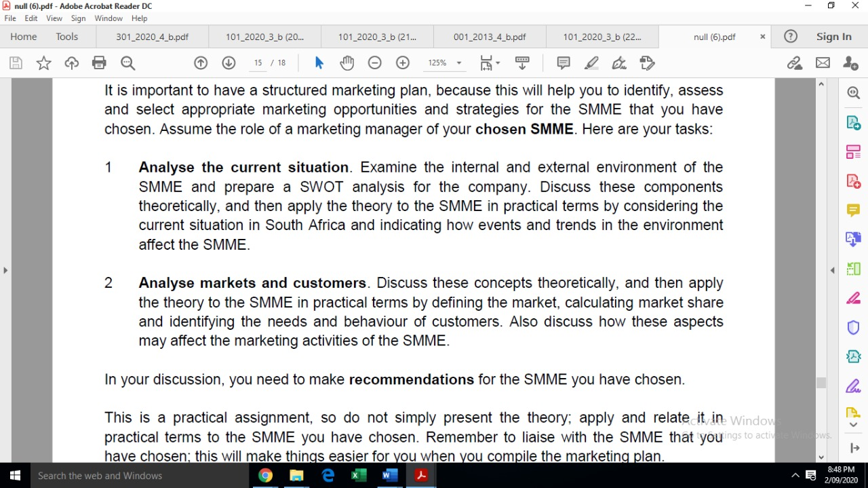Open the View menu
The height and width of the screenshot is (488, 868).
pyautogui.click(x=54, y=18)
